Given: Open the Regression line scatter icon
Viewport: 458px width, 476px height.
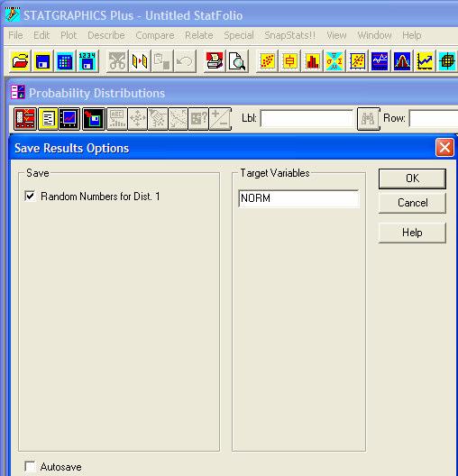Looking at the screenshot, I should point(357,61).
